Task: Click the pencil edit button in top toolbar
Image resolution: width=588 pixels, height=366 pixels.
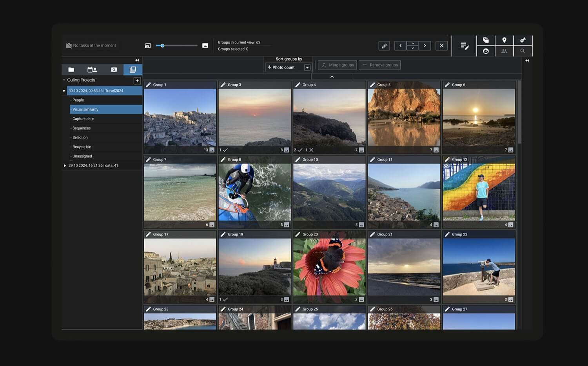Action: (x=384, y=46)
